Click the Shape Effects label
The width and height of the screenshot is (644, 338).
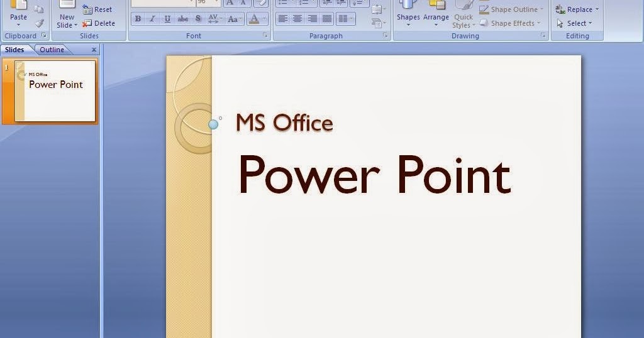[513, 23]
